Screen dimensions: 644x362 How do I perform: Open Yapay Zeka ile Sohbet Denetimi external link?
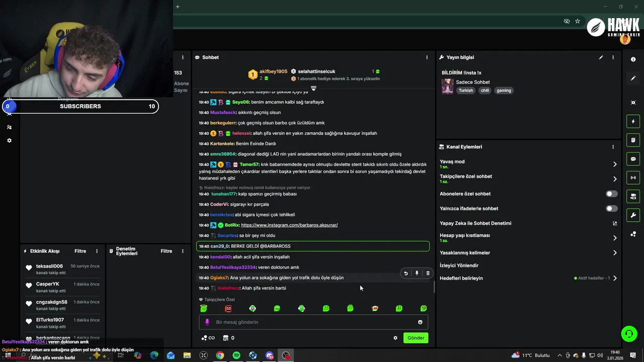[x=614, y=223]
